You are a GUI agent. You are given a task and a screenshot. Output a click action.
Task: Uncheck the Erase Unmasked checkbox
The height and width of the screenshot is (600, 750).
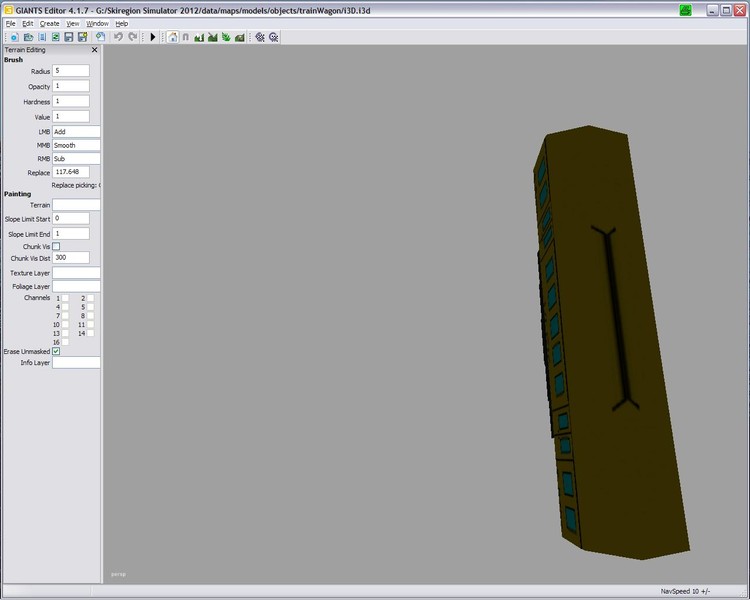coord(56,351)
